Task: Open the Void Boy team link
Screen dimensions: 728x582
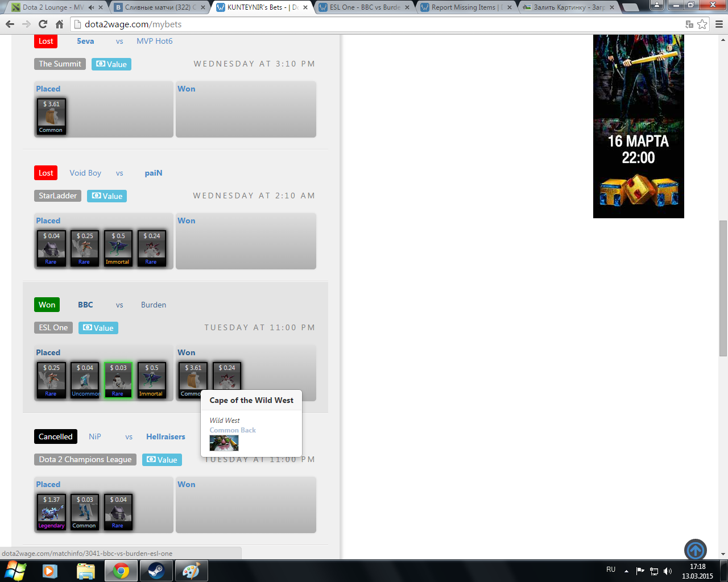Action: coord(85,173)
